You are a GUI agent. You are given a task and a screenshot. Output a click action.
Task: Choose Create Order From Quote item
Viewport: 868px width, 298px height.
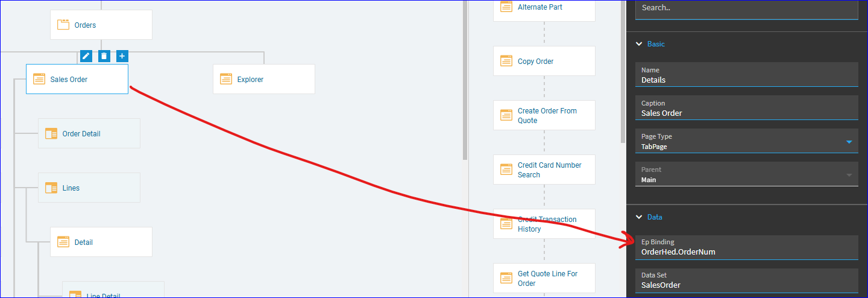(x=544, y=115)
